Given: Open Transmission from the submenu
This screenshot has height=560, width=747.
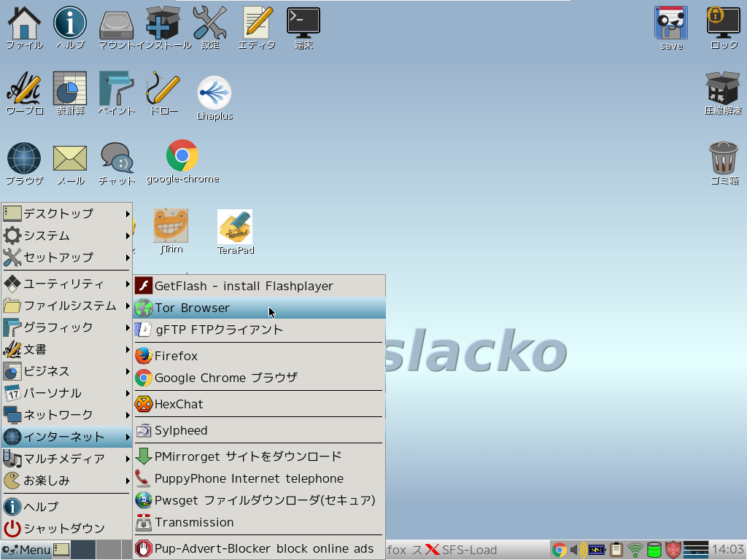Looking at the screenshot, I should pos(259,522).
